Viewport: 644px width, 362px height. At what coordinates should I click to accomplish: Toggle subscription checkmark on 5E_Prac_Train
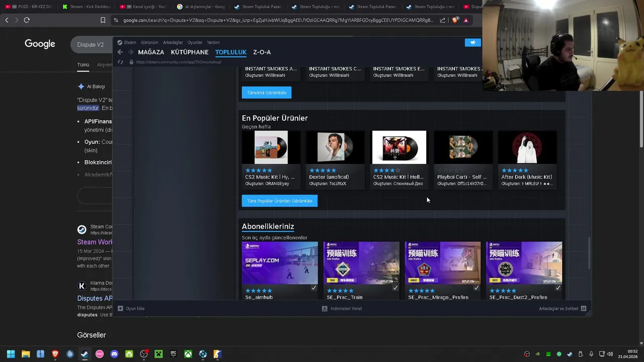pos(395,288)
